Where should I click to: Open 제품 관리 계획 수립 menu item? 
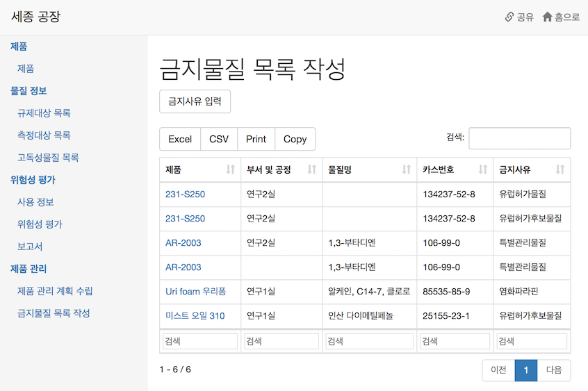pos(55,291)
